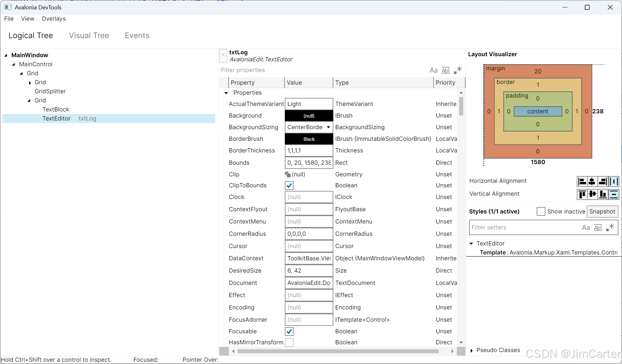Toggle match case in property filter
622x364 pixels.
[x=433, y=70]
